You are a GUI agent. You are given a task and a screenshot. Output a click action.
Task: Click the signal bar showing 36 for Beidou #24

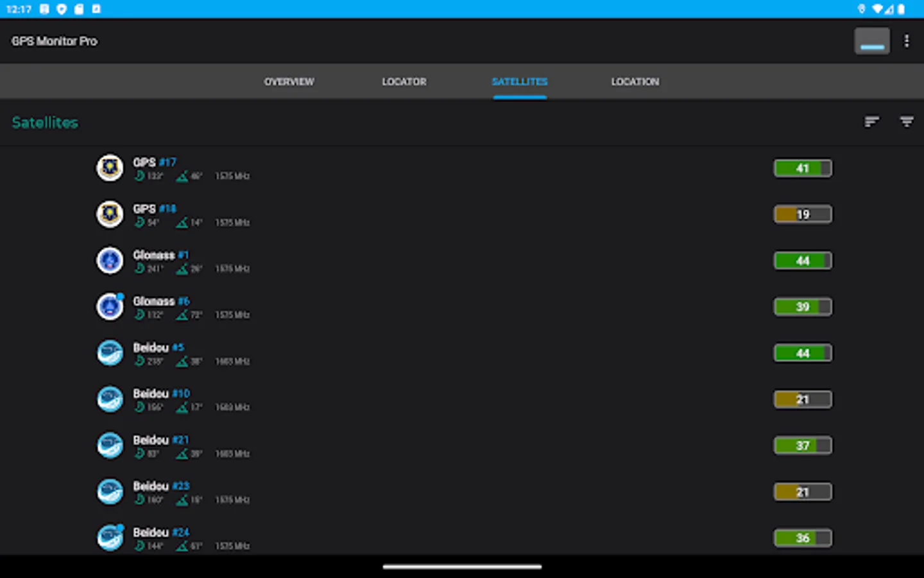(803, 538)
